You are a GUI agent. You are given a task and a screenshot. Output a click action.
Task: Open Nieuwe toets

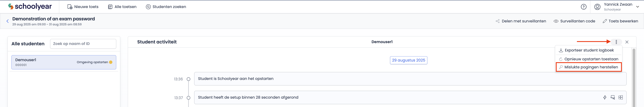click(x=83, y=7)
